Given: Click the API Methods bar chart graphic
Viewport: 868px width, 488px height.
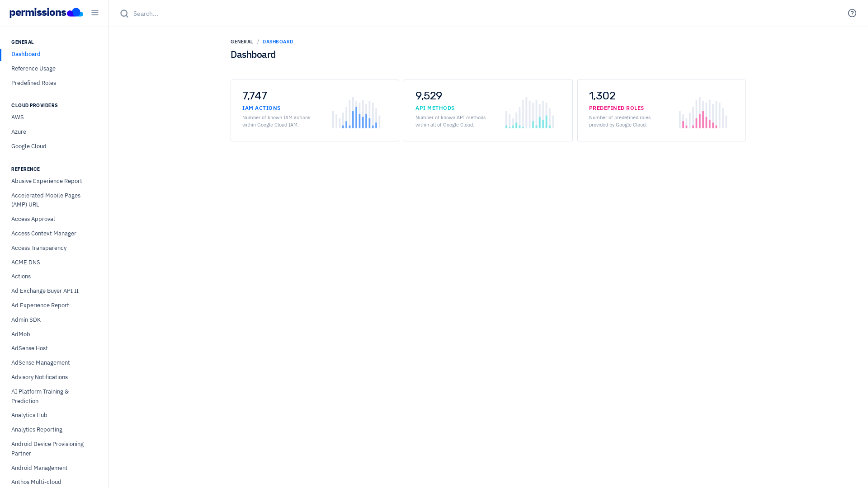Looking at the screenshot, I should (x=529, y=113).
